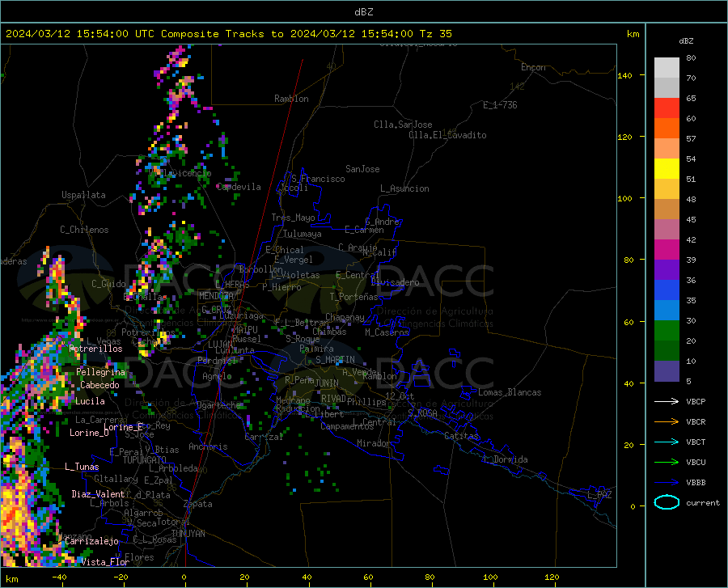The height and width of the screenshot is (588, 728).
Task: Click the Encon map label
Action: tap(533, 67)
